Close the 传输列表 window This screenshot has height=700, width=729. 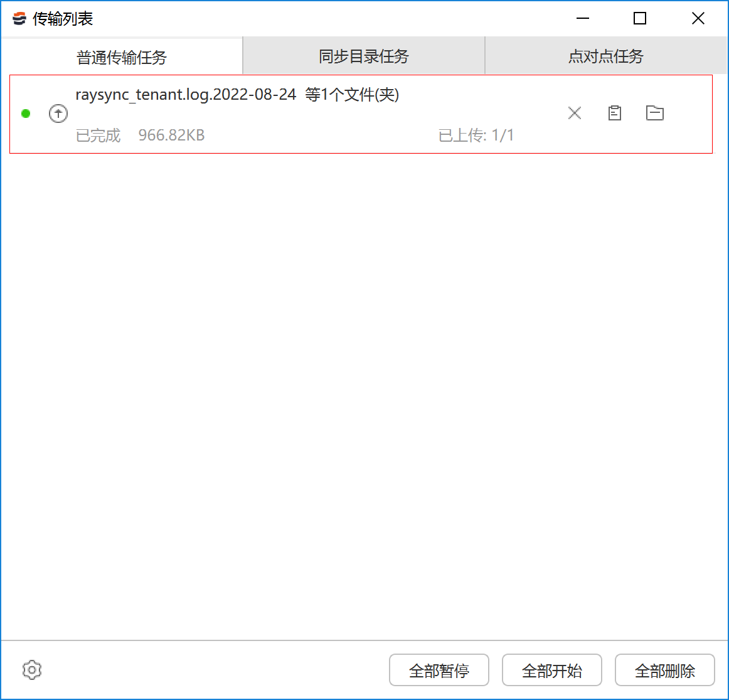click(x=698, y=19)
